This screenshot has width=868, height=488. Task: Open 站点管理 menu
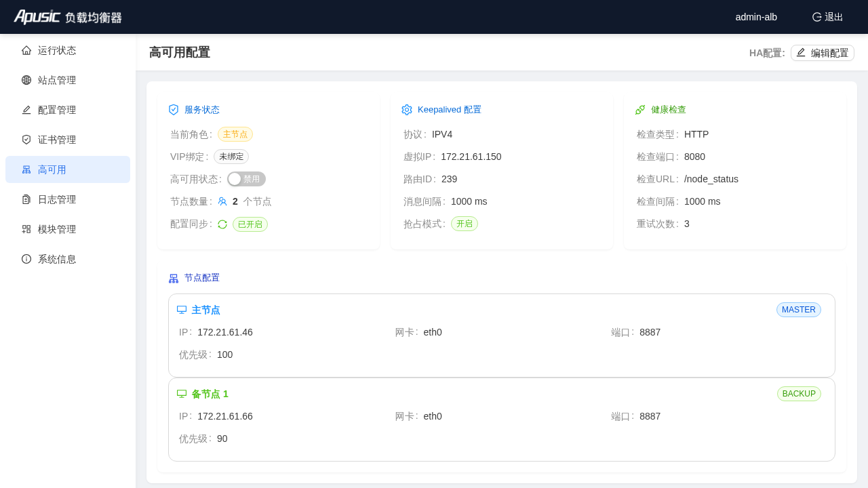click(x=68, y=80)
